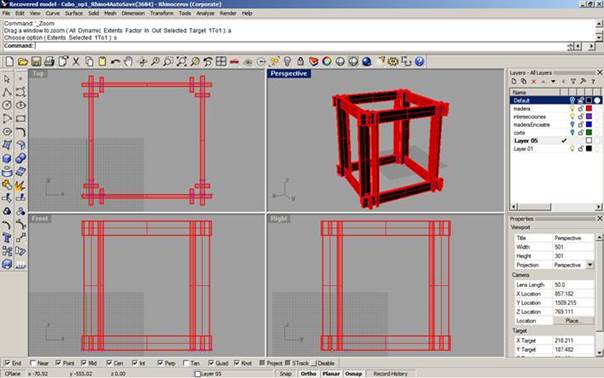The height and width of the screenshot is (378, 604).
Task: Select the Polyline tool in sidebar
Action: coord(7,92)
